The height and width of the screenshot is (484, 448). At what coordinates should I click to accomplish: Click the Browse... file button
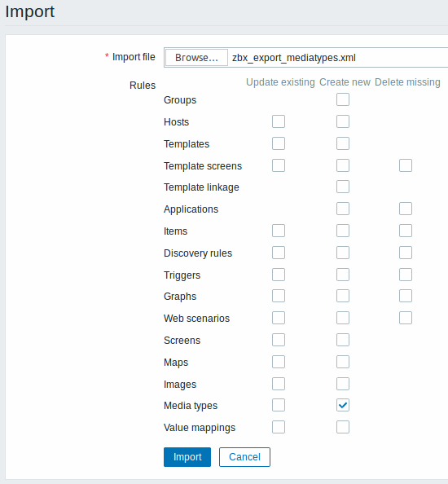tap(196, 57)
